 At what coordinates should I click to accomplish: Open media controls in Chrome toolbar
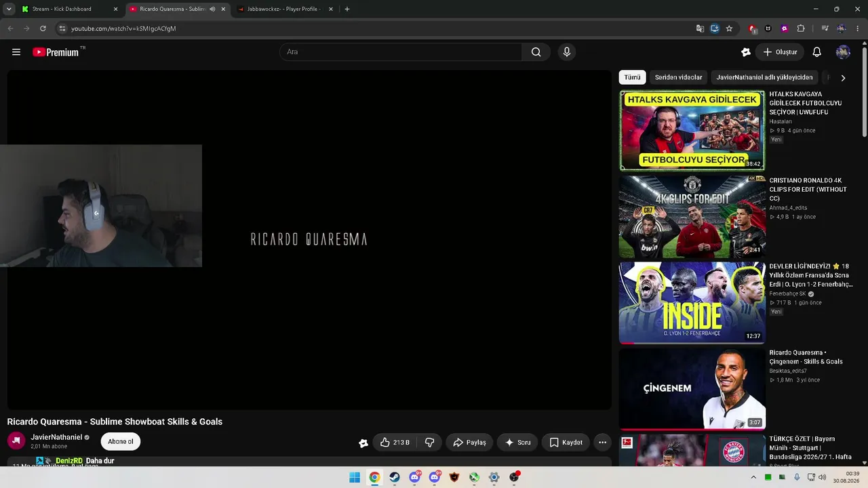tap(825, 28)
